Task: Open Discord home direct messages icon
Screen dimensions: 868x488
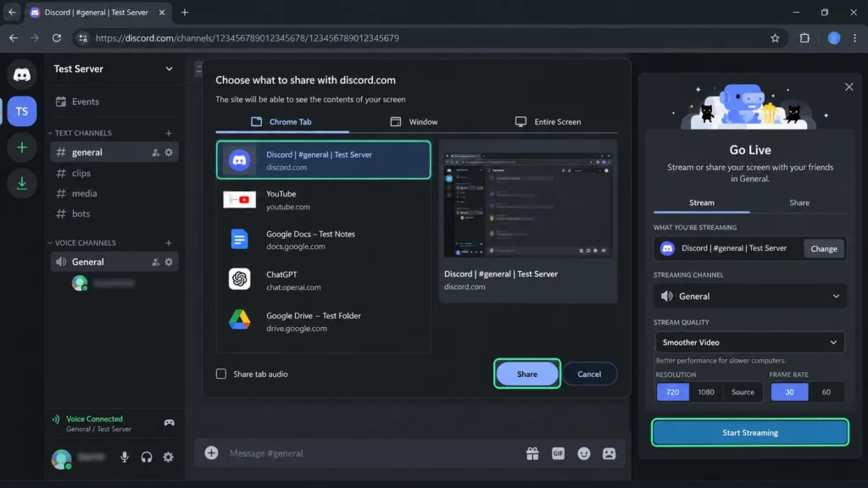Action: pos(21,75)
